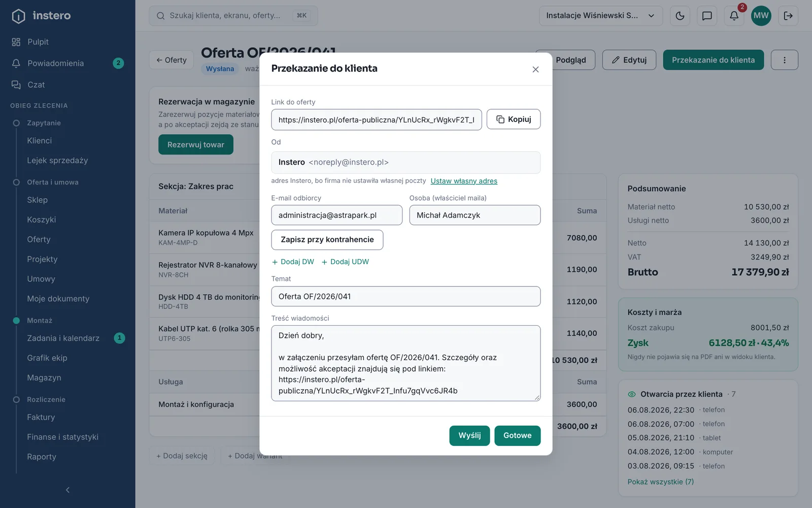Screen dimensions: 812x508
Task: Go to Faktury in the sidebar
Action: pos(41,417)
